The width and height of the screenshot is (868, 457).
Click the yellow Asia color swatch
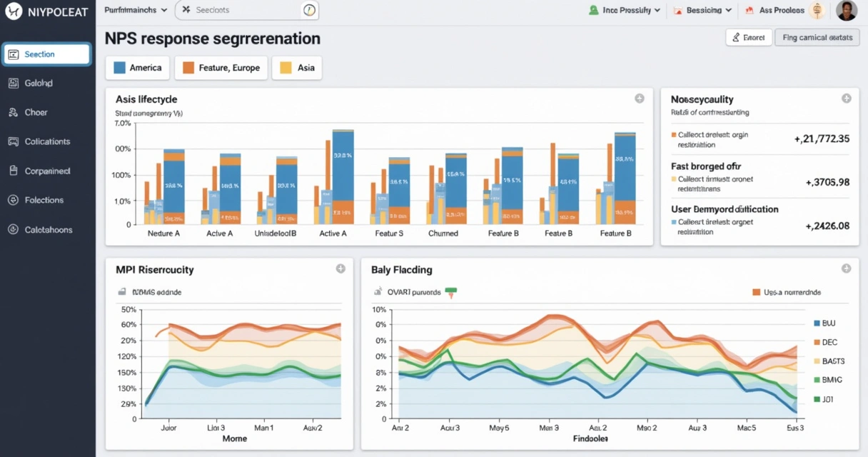tap(286, 68)
